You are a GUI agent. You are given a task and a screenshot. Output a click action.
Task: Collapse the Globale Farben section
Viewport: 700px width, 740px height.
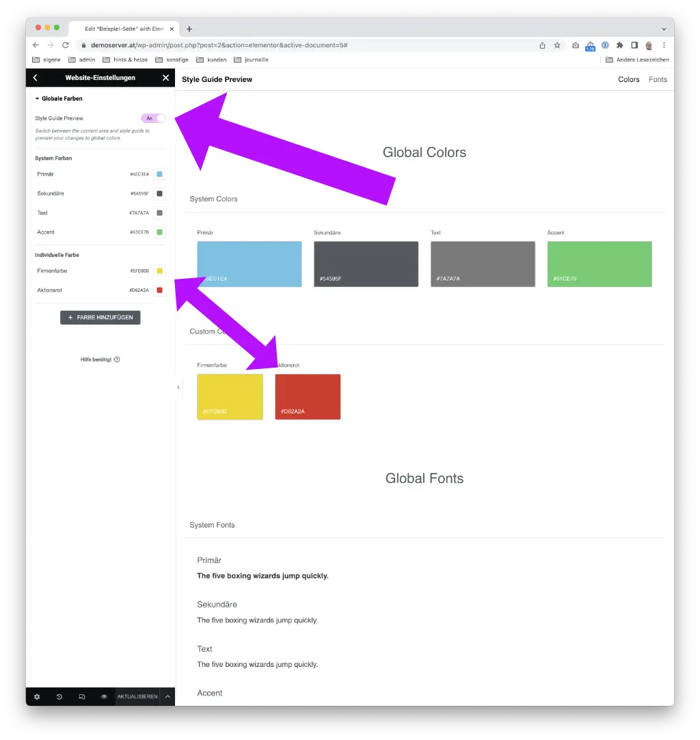59,98
